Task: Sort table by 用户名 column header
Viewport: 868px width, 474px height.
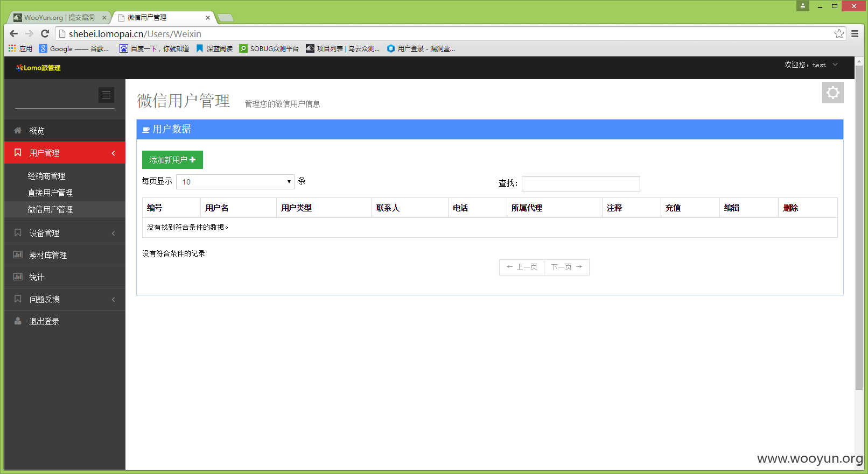Action: tap(239, 208)
